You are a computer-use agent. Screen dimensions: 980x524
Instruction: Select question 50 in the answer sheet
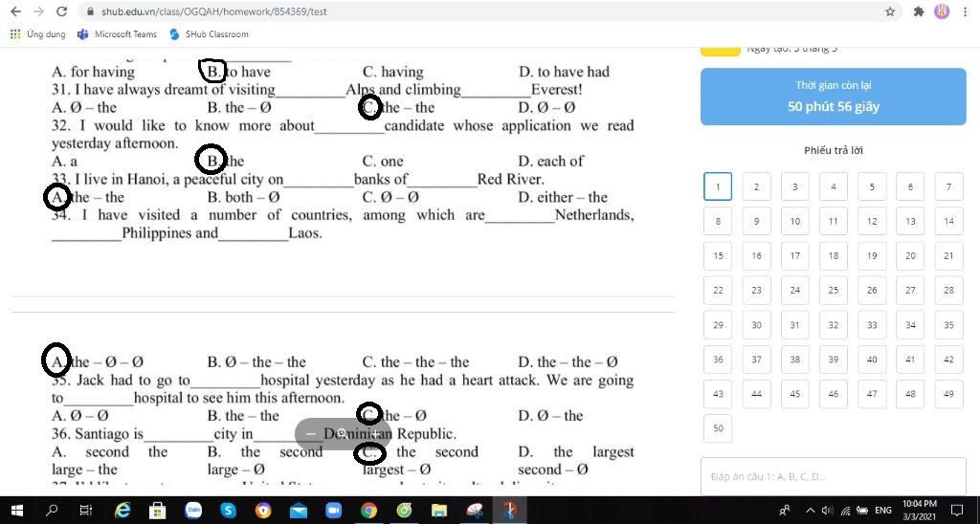point(718,428)
